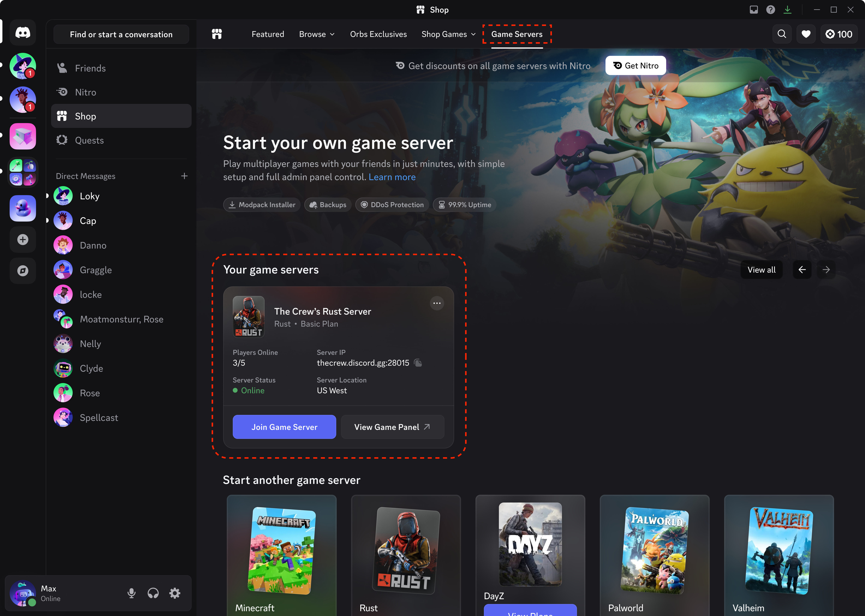The image size is (865, 616).
Task: Copy the server IP address
Action: coord(418,363)
